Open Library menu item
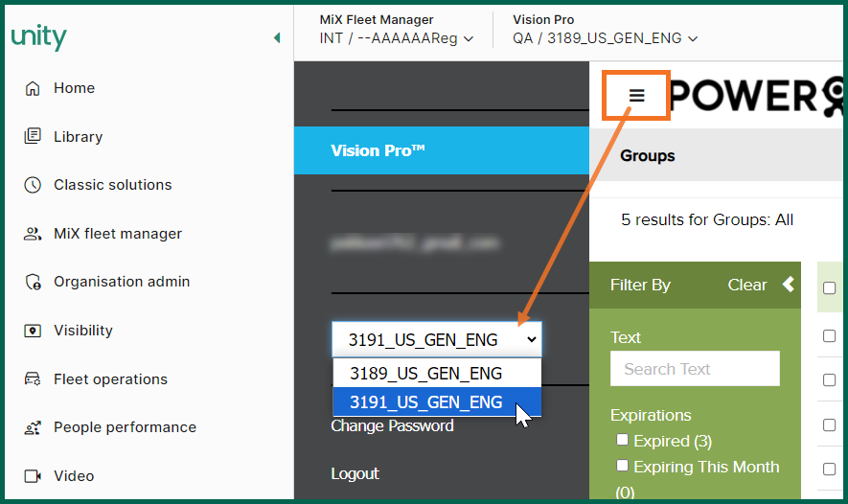This screenshot has width=848, height=504. coord(78,137)
